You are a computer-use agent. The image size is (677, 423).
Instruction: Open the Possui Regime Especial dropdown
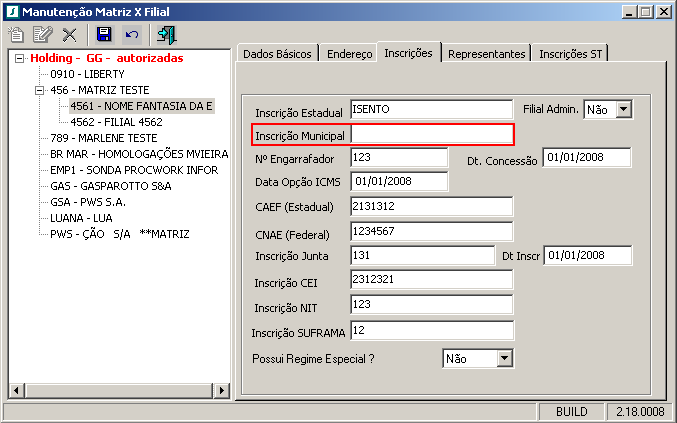click(x=504, y=358)
